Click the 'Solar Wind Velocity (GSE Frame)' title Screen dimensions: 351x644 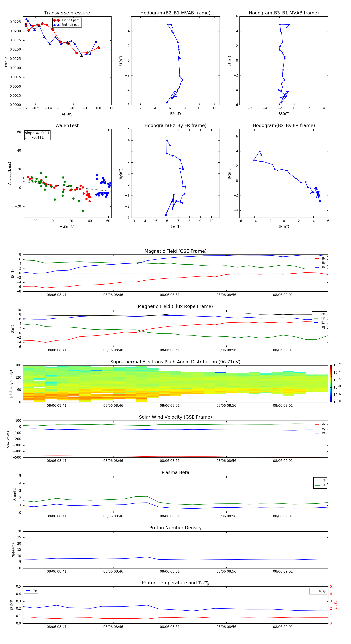click(x=175, y=417)
